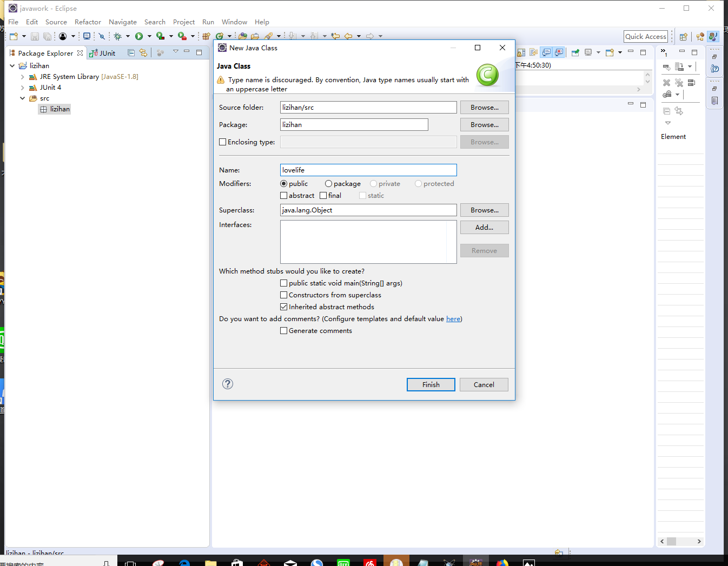This screenshot has width=728, height=566.
Task: Check the abstract modifier checkbox
Action: [284, 196]
